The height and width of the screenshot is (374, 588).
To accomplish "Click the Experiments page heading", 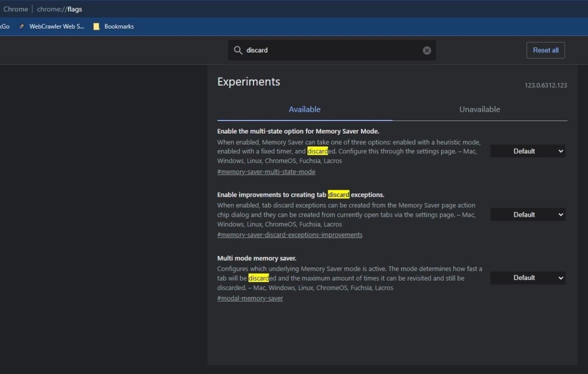I will 248,82.
